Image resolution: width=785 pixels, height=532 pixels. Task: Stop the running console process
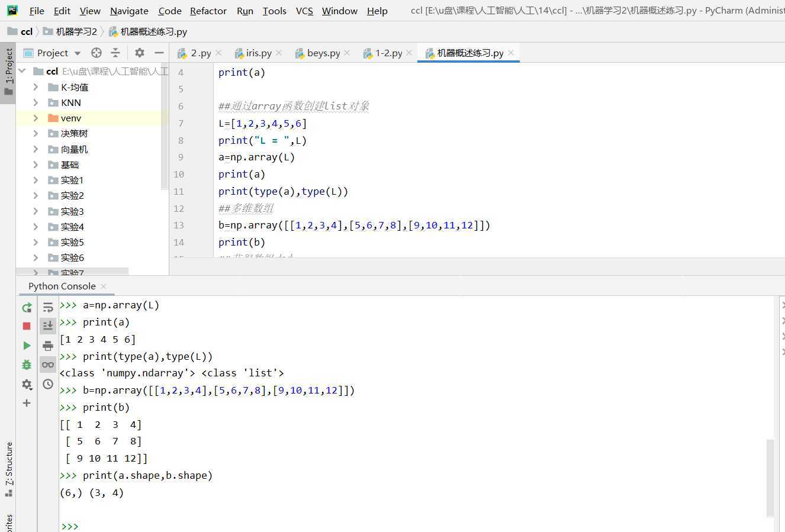tap(27, 326)
